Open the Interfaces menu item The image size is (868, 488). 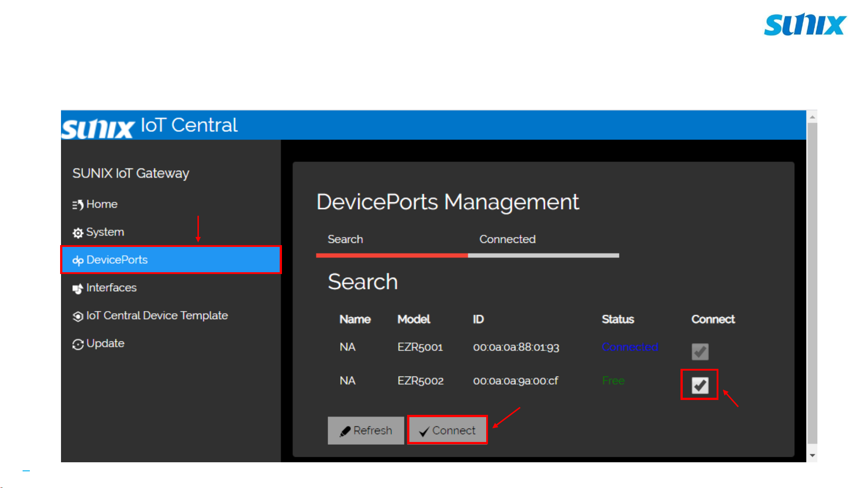point(111,288)
